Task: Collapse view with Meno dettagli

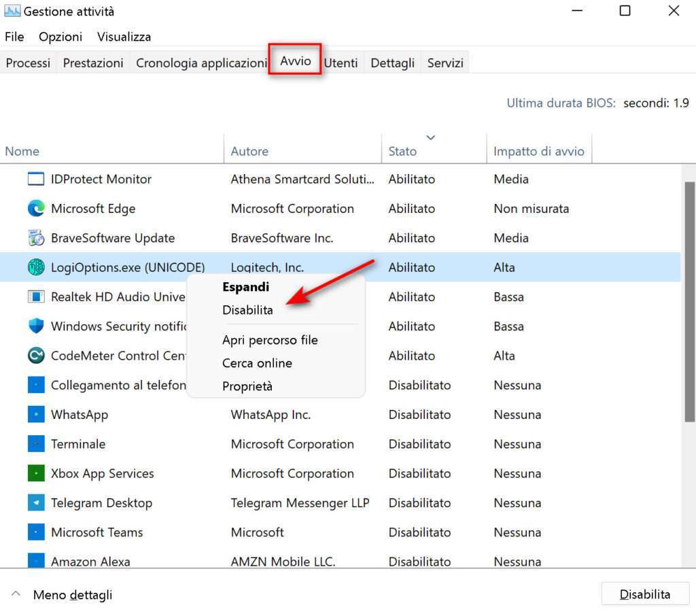Action: click(x=62, y=595)
